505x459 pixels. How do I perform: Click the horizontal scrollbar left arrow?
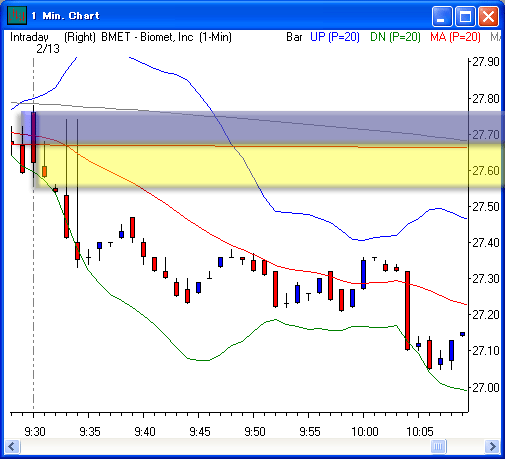coord(12,446)
